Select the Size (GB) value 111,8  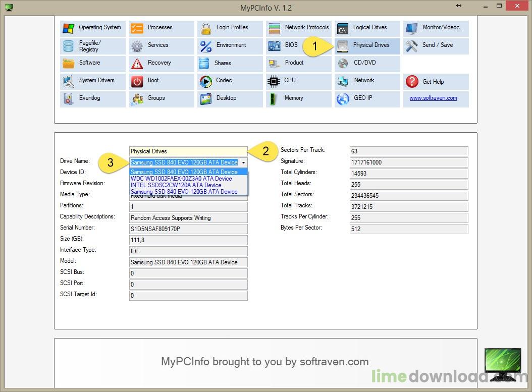pos(188,240)
